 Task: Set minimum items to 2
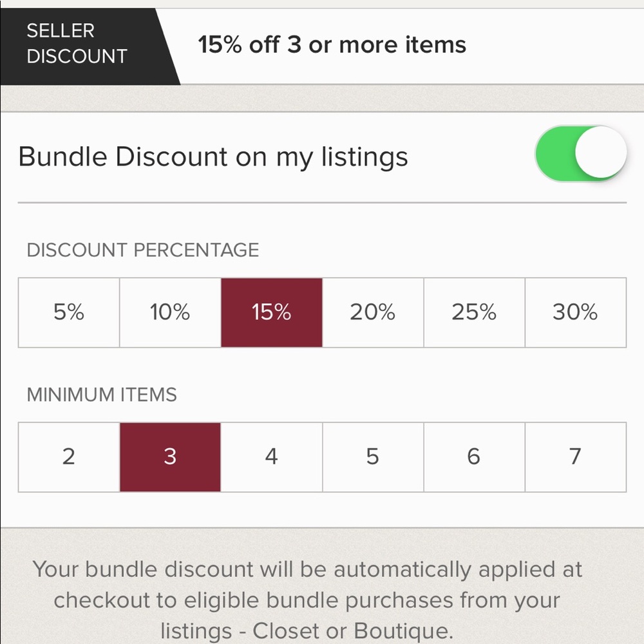click(x=69, y=457)
